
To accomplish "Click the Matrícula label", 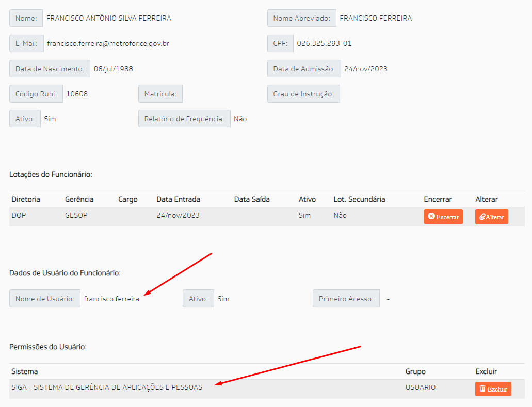I will click(160, 94).
